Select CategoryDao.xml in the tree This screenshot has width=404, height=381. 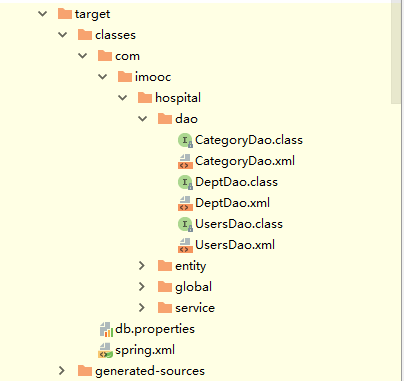point(245,161)
